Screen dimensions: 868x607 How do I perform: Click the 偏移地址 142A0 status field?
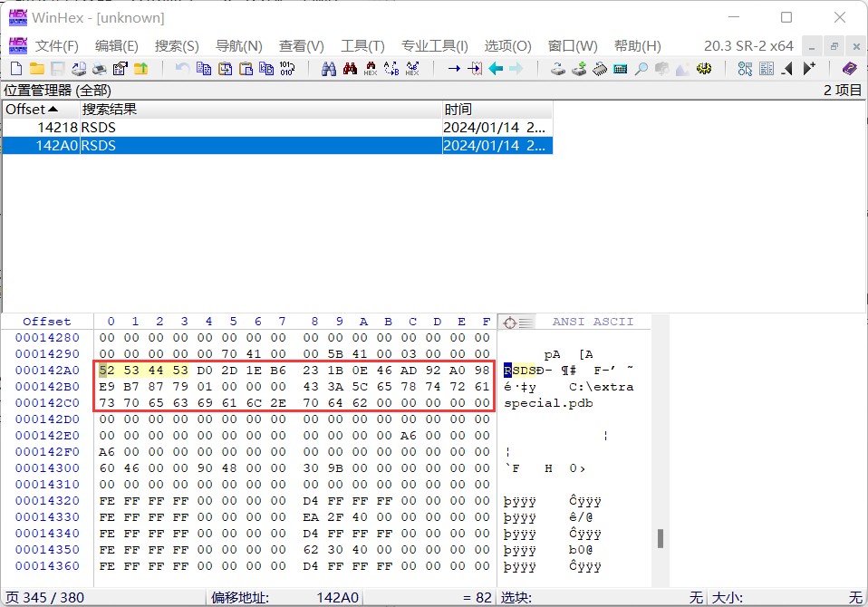pyautogui.click(x=285, y=598)
